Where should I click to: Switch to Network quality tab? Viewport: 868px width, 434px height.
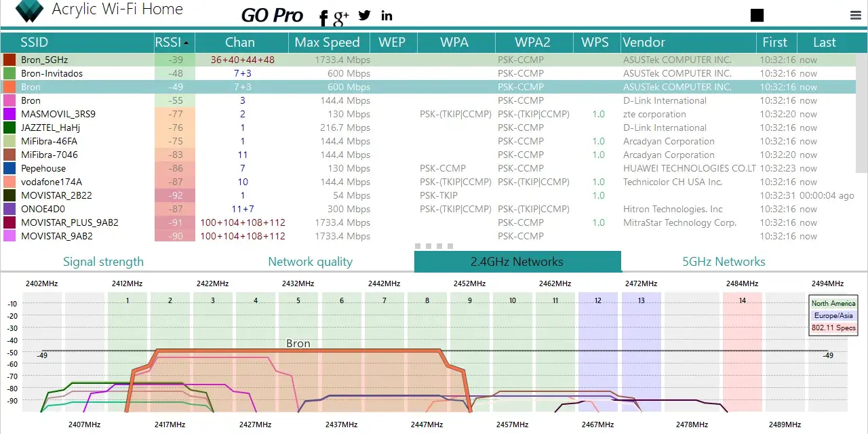coord(310,262)
